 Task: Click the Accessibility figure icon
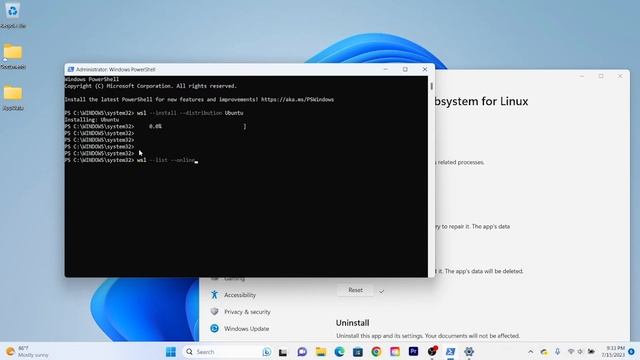(x=214, y=294)
